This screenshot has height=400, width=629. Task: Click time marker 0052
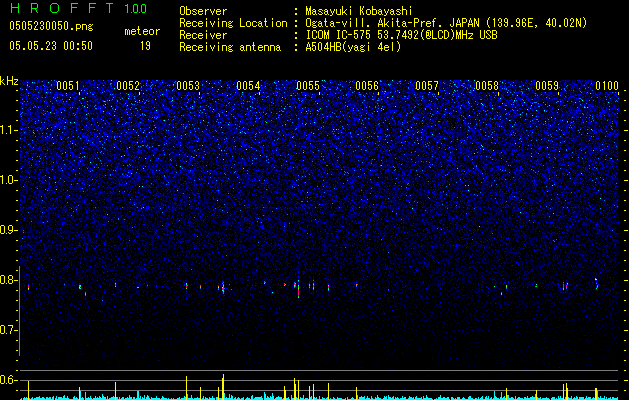(128, 86)
